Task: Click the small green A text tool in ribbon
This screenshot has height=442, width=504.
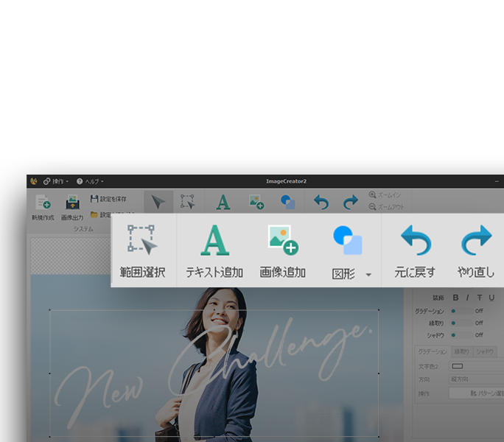Action: (223, 202)
